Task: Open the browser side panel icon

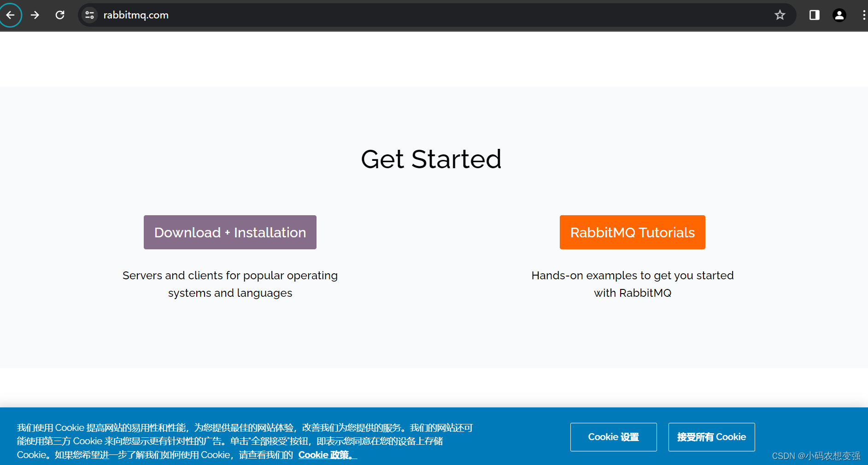Action: coord(814,15)
